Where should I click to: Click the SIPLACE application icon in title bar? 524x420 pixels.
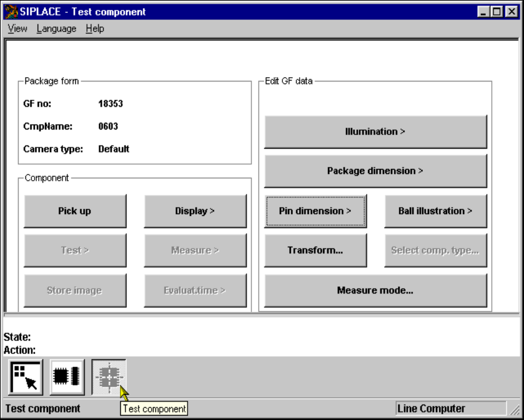(x=11, y=12)
